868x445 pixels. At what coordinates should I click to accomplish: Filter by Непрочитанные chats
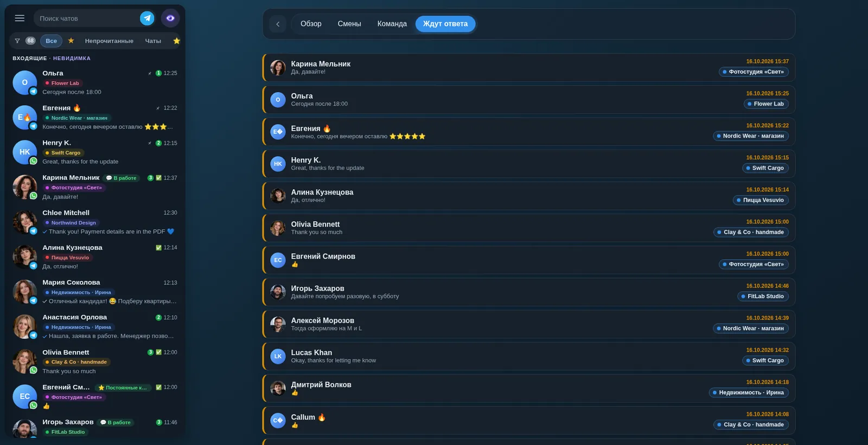click(109, 41)
